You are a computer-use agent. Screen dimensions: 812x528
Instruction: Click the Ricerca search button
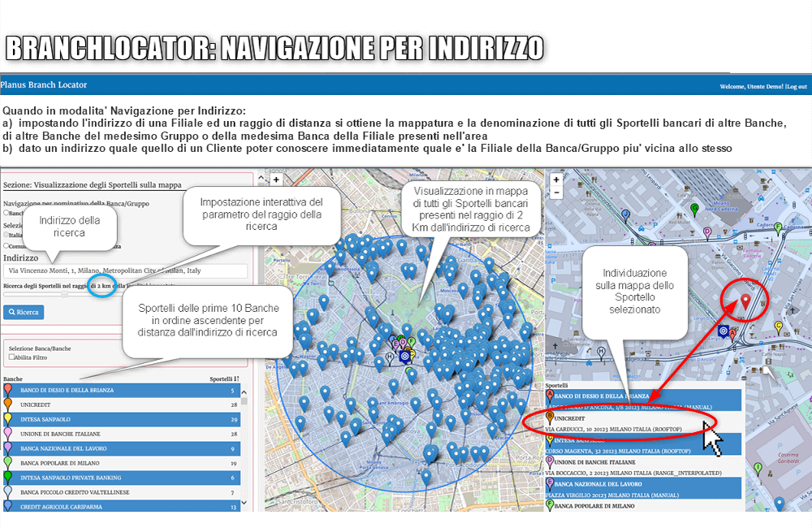tap(24, 312)
